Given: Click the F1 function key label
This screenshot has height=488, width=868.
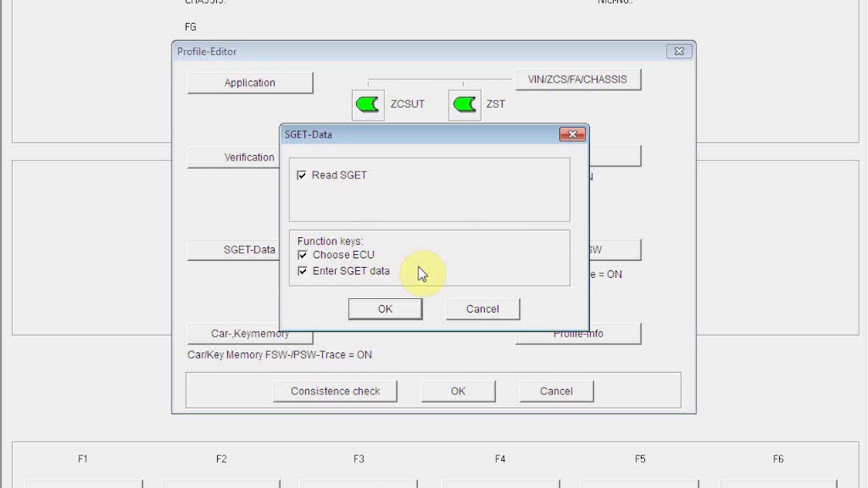Looking at the screenshot, I should [x=83, y=459].
